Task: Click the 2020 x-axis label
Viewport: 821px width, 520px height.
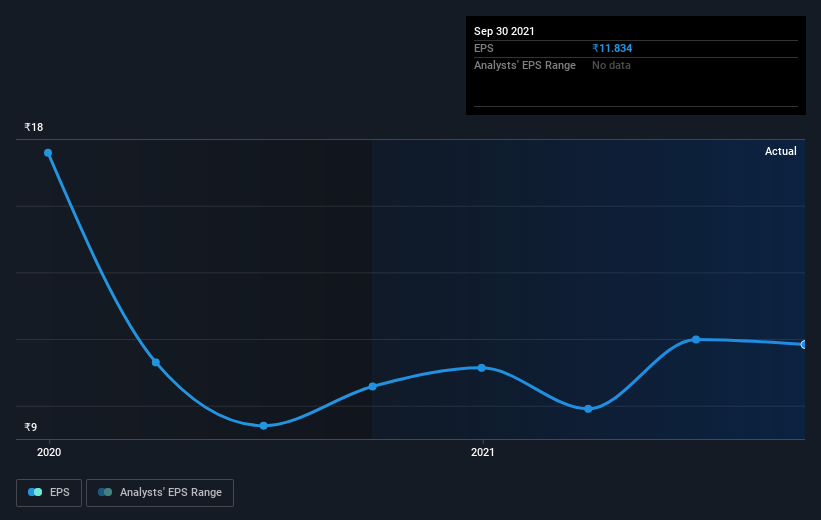Action: point(49,452)
